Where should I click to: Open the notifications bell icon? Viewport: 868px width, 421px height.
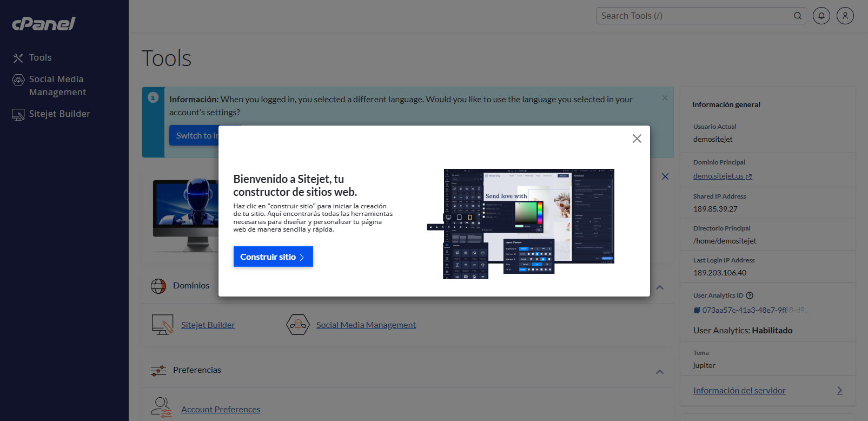(821, 16)
